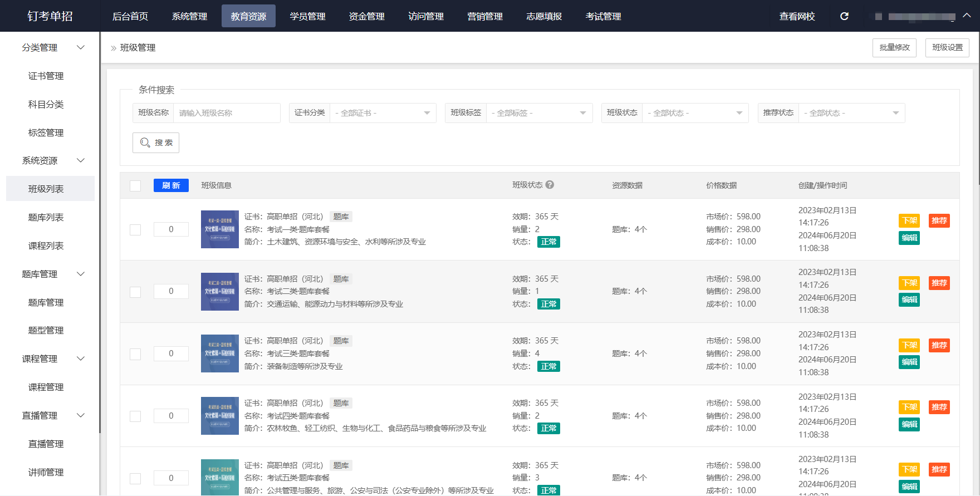The width and height of the screenshot is (980, 496).
Task: Collapse the user menu arrow at top right
Action: (x=967, y=16)
